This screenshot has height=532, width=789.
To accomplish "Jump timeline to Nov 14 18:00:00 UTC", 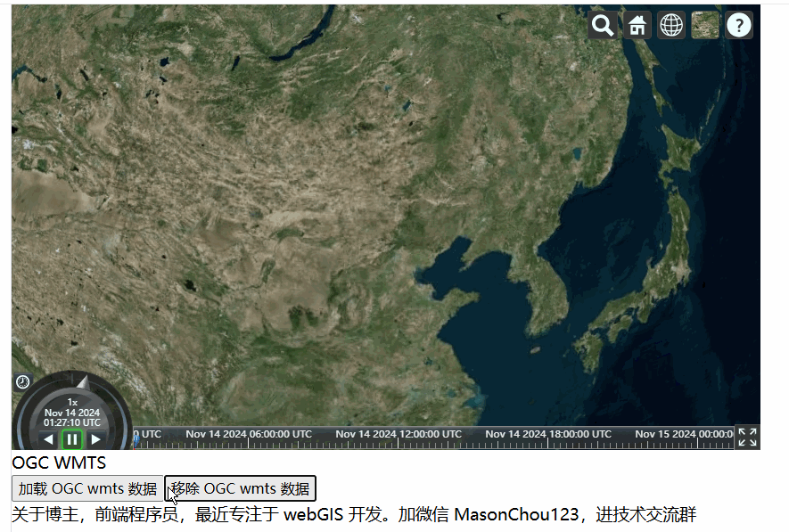I will 548,434.
